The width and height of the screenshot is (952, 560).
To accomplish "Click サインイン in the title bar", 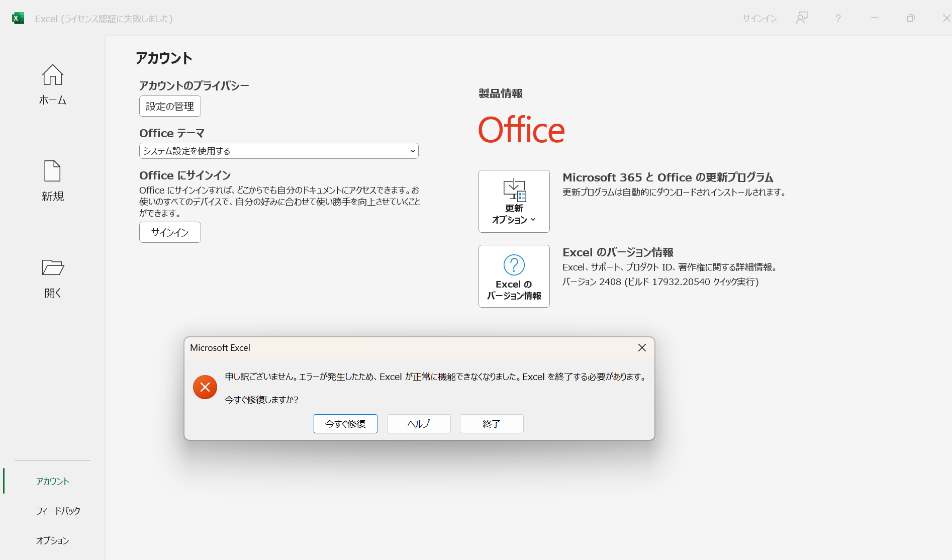I will click(759, 18).
